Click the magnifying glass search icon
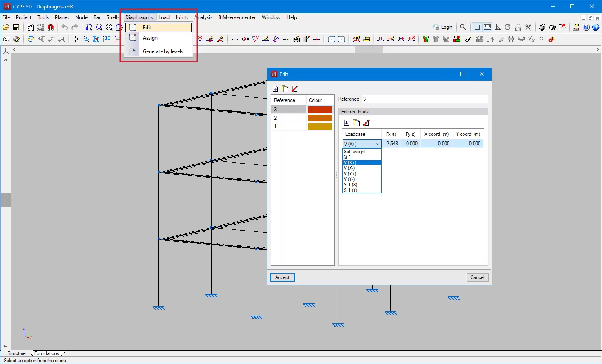Screen dimensions: 602x364 [463, 28]
